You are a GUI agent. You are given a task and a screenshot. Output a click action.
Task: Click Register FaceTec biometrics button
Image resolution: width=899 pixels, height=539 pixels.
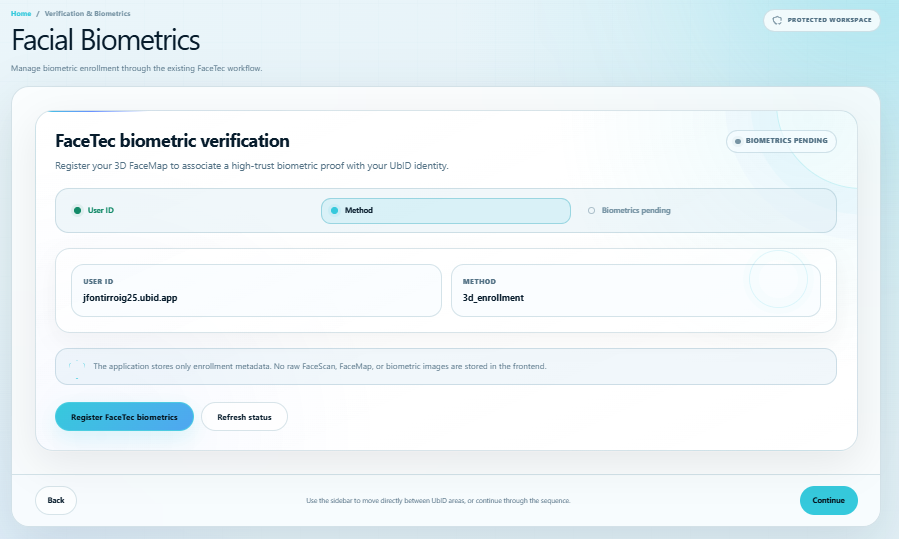point(124,417)
